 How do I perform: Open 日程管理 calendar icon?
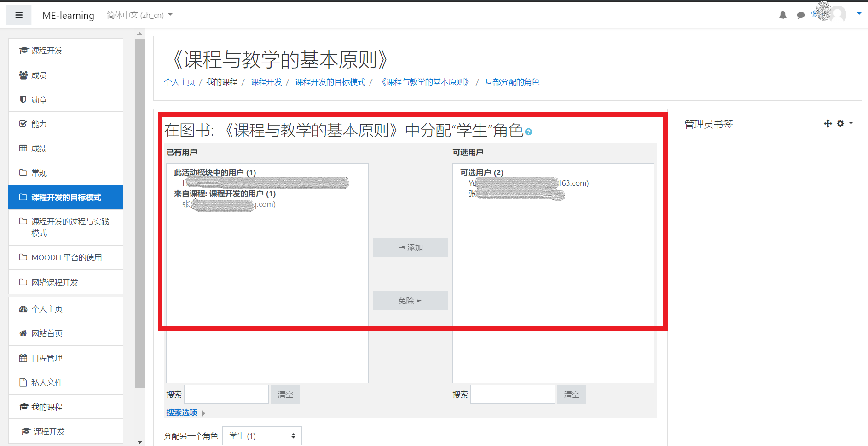pyautogui.click(x=23, y=358)
